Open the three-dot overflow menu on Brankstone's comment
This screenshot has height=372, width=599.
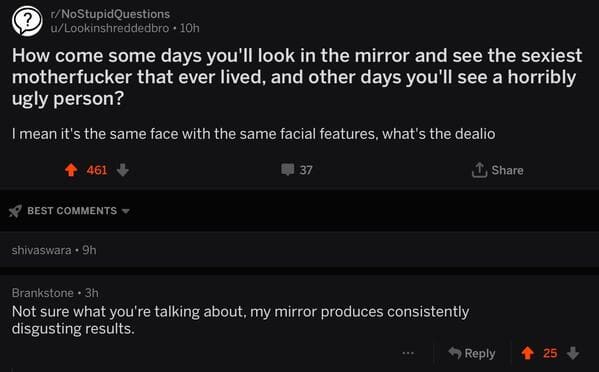408,353
